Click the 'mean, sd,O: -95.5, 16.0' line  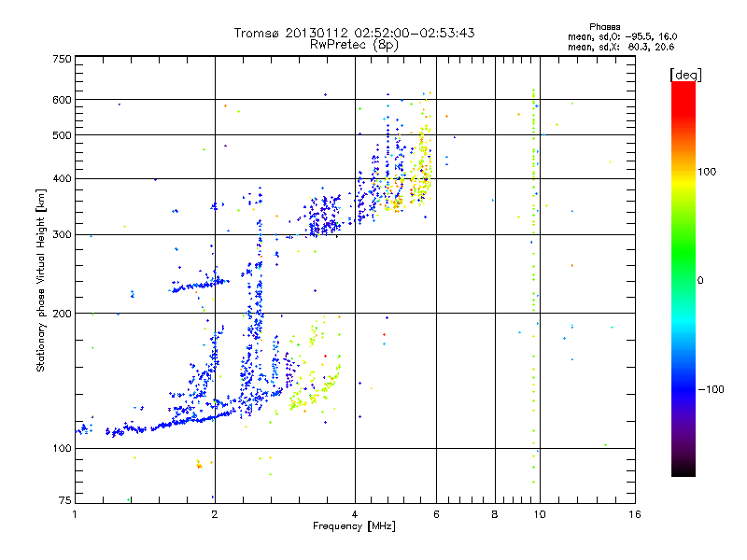pyautogui.click(x=622, y=36)
